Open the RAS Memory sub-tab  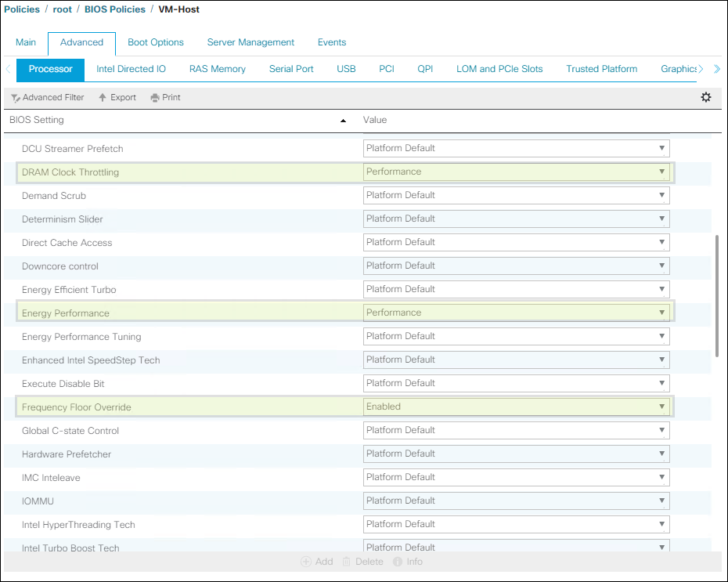pyautogui.click(x=218, y=69)
